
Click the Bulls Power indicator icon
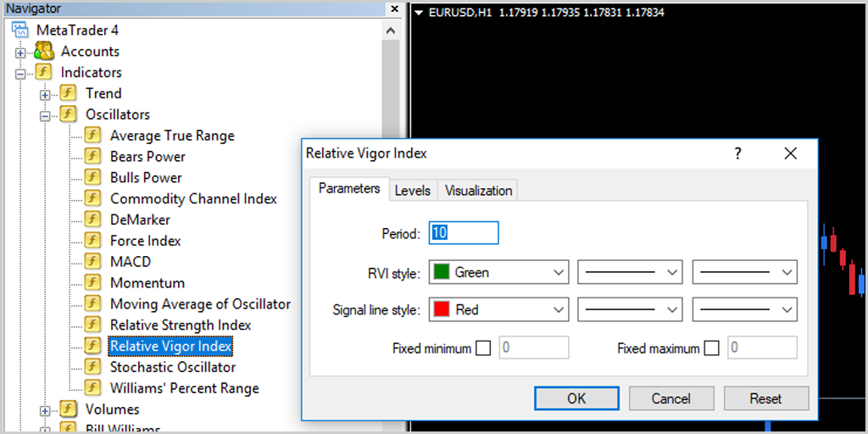pos(92,177)
